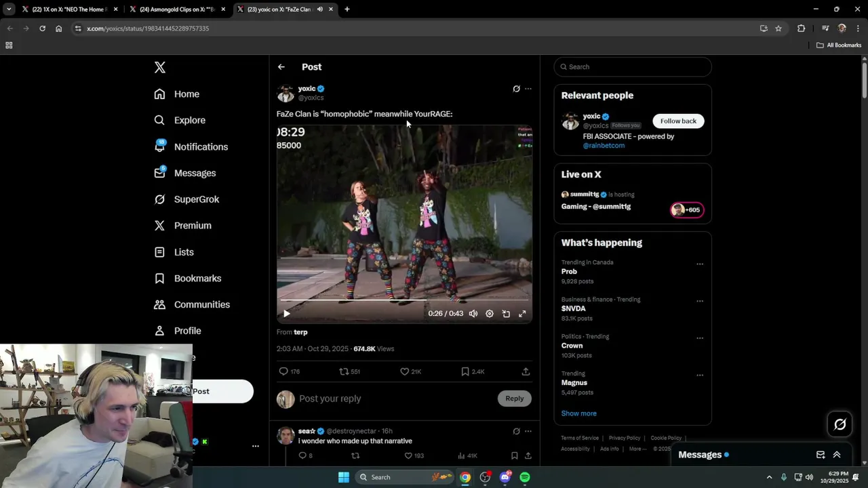This screenshot has width=868, height=488.
Task: Open Windows Start menu
Action: tap(344, 477)
